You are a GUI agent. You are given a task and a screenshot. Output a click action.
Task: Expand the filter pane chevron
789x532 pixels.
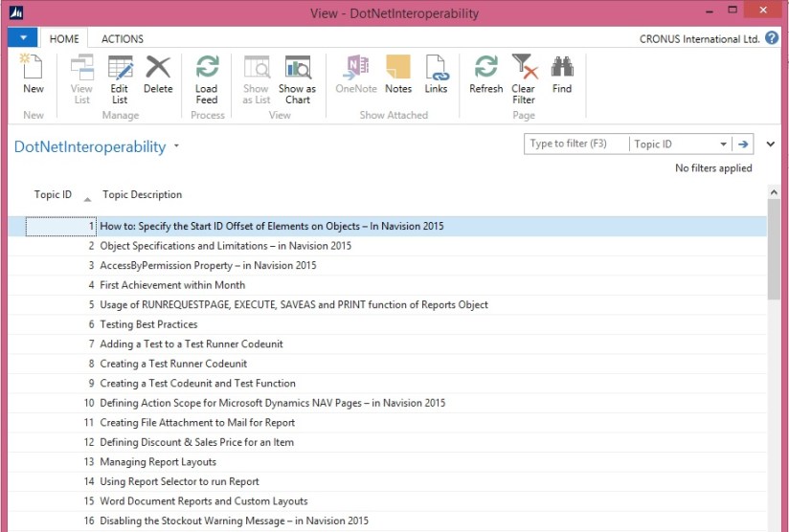click(771, 144)
